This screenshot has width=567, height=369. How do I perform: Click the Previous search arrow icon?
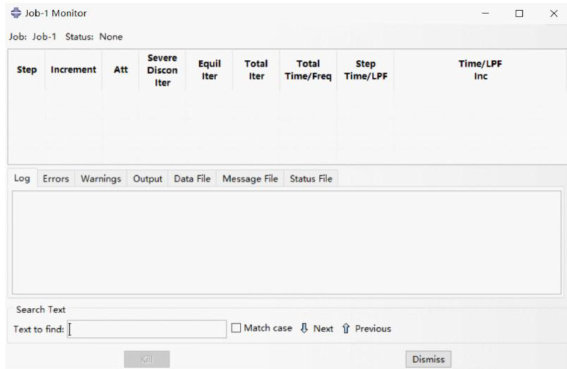[346, 328]
